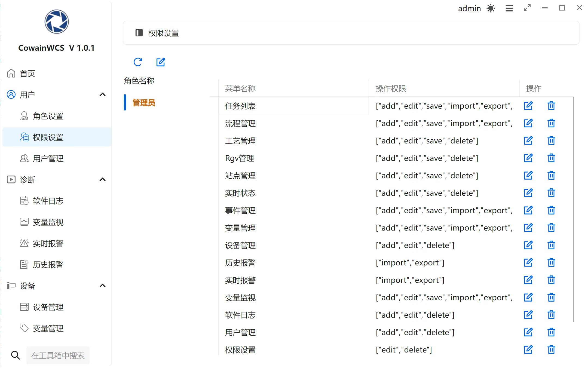Image resolution: width=588 pixels, height=368 pixels.
Task: Open 角色设置 in the sidebar
Action: (48, 116)
